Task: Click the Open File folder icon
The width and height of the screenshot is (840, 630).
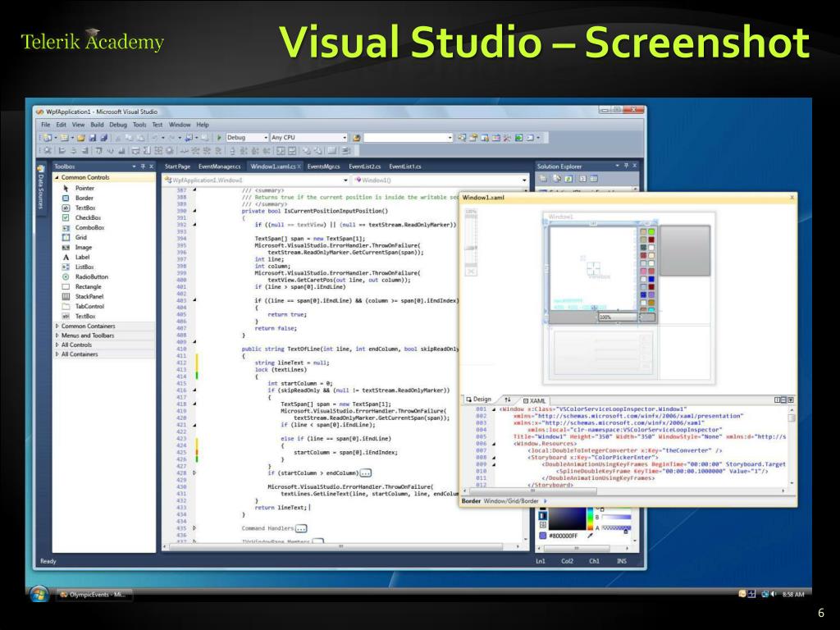Action: tap(81, 138)
